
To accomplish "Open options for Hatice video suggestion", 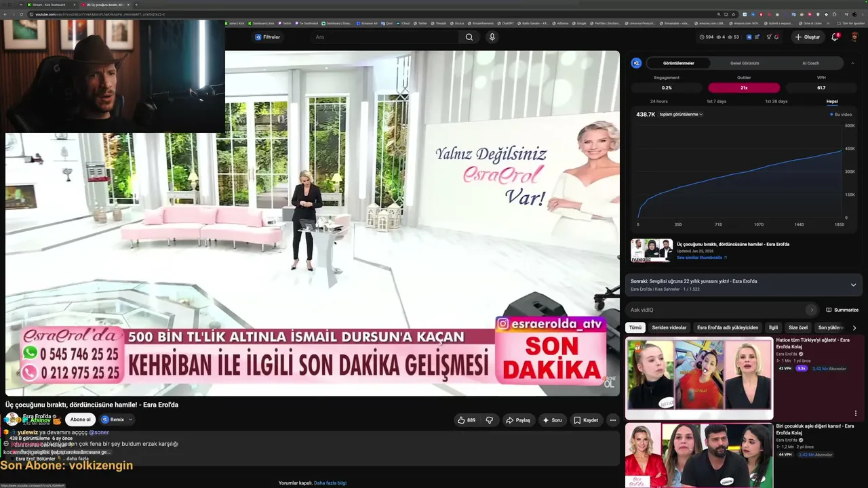I will click(x=855, y=413).
